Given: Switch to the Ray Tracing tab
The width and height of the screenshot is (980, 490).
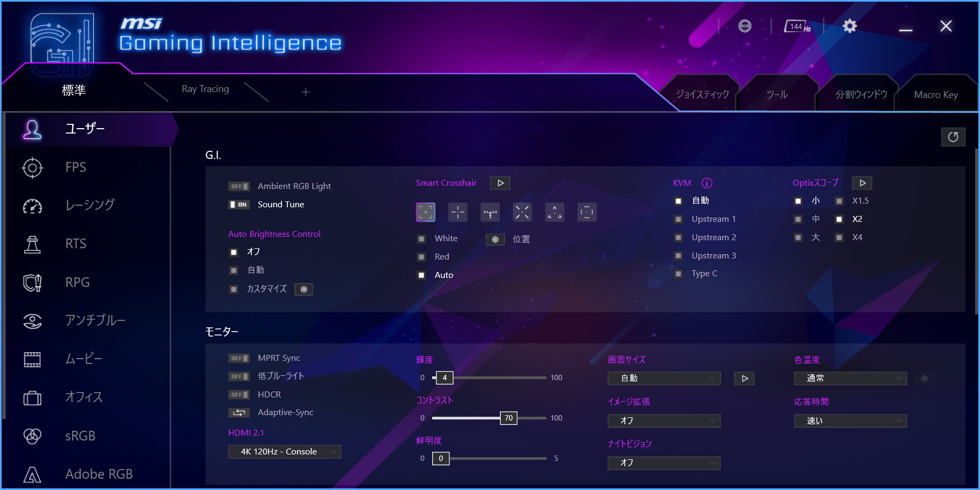Looking at the screenshot, I should coord(205,89).
